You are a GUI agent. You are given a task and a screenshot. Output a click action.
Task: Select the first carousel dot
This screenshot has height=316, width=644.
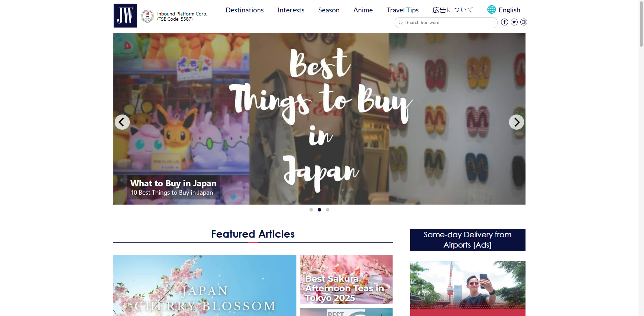(311, 210)
